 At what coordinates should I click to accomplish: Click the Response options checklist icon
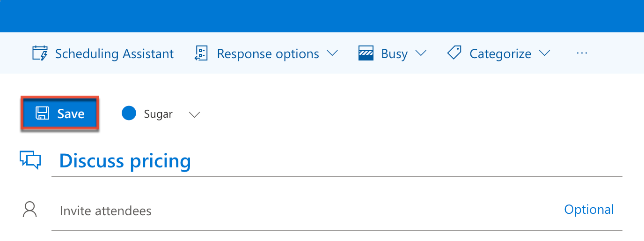[201, 53]
